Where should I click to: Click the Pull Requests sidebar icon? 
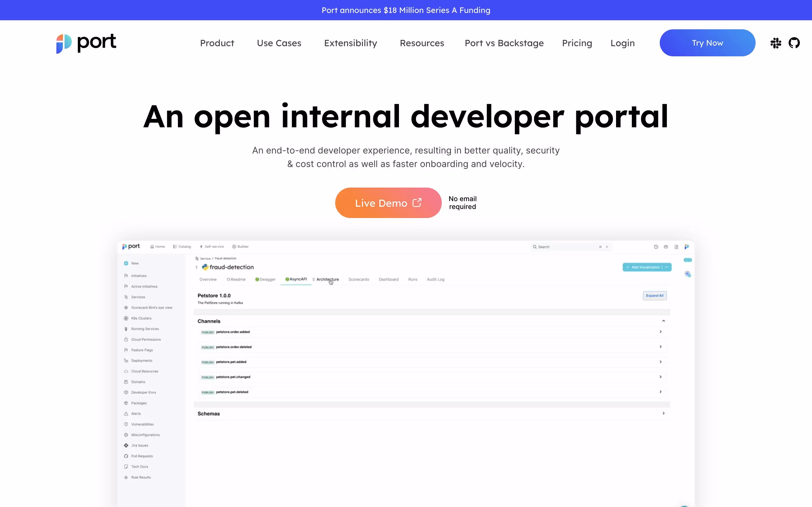coord(126,456)
